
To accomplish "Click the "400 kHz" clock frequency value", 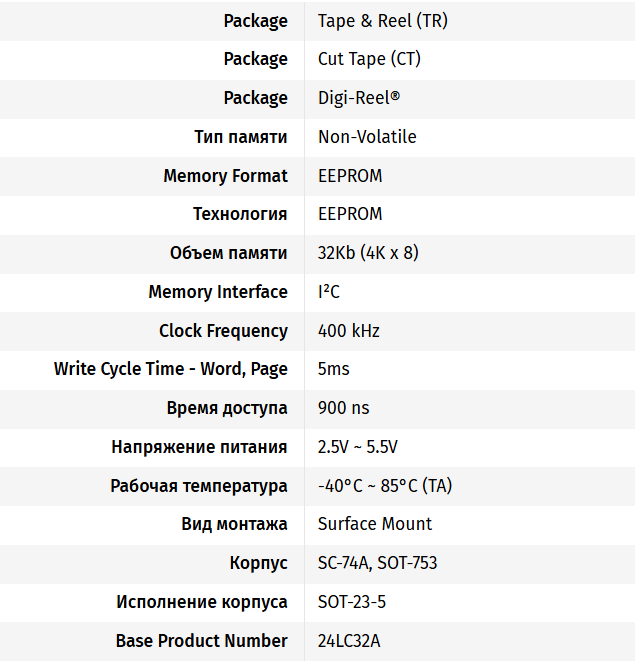I will (349, 331).
